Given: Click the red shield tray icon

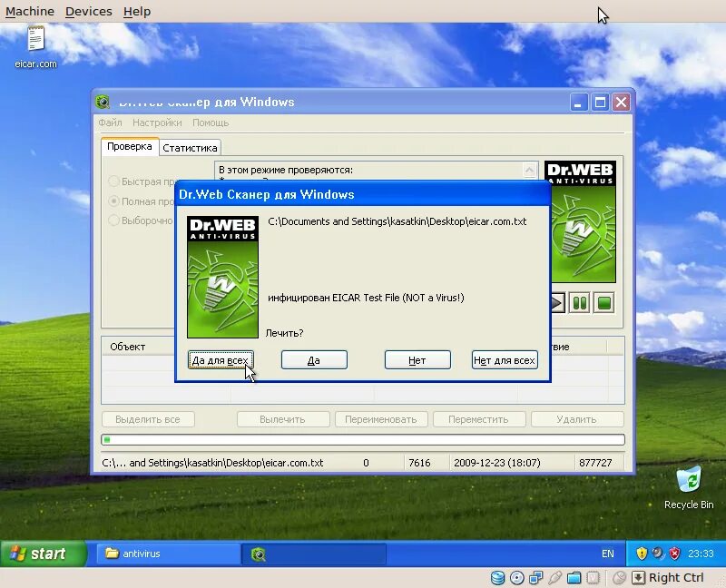Looking at the screenshot, I should click(x=675, y=554).
